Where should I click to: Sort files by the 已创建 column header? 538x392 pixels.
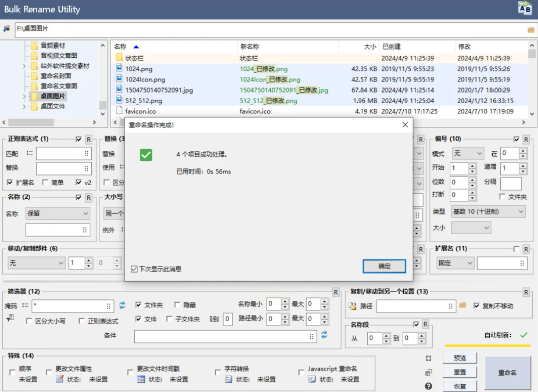(391, 46)
